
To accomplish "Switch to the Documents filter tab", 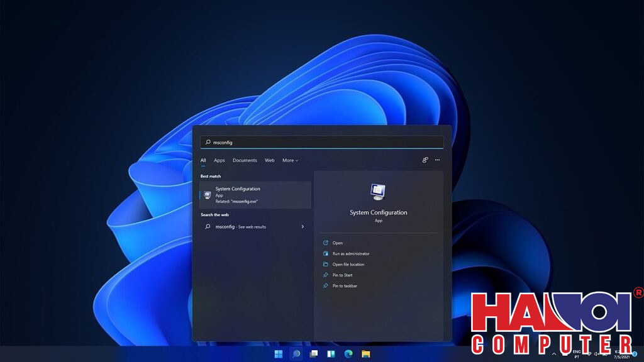I will (245, 160).
